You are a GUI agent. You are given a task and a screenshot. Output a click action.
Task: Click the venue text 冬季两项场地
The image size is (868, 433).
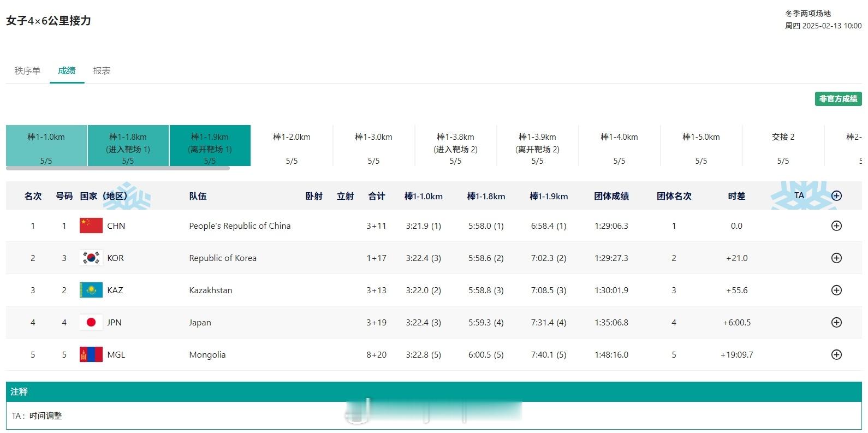pyautogui.click(x=808, y=14)
